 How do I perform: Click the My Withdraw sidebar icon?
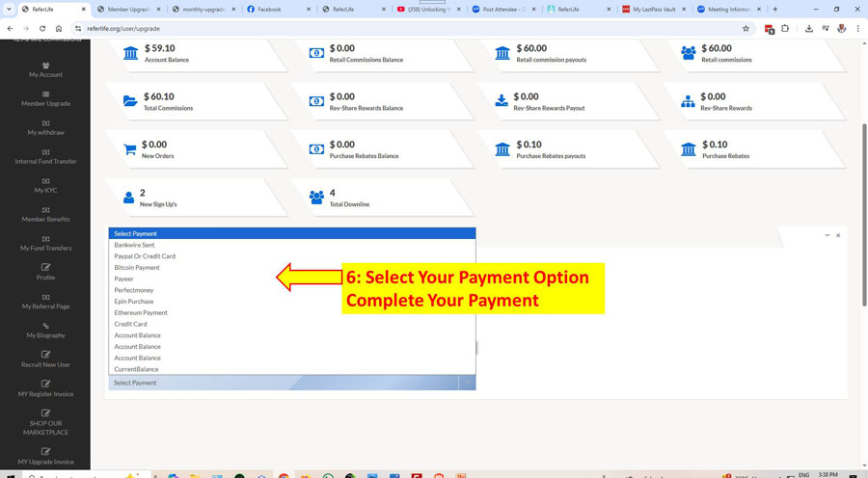click(x=45, y=123)
